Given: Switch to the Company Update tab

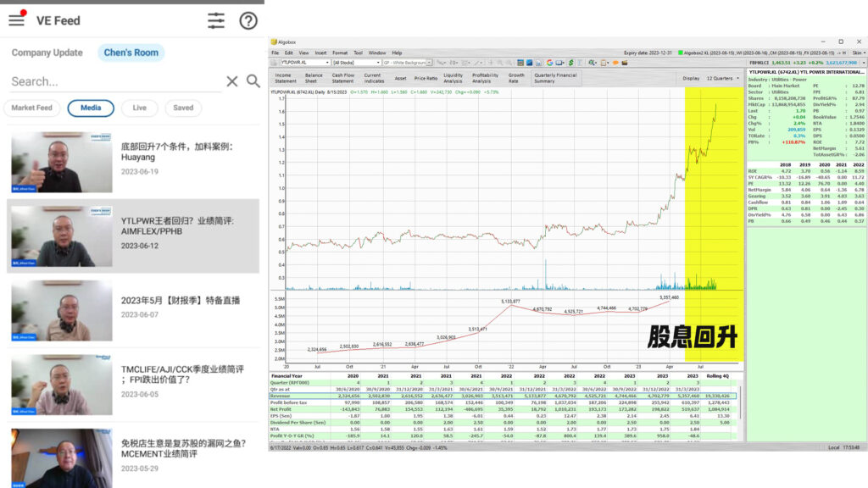Looking at the screenshot, I should 47,53.
